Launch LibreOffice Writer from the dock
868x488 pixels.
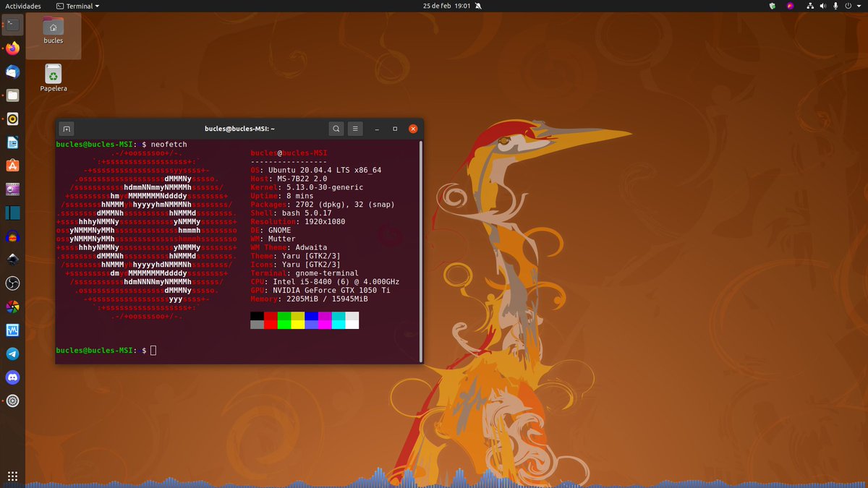tap(13, 142)
